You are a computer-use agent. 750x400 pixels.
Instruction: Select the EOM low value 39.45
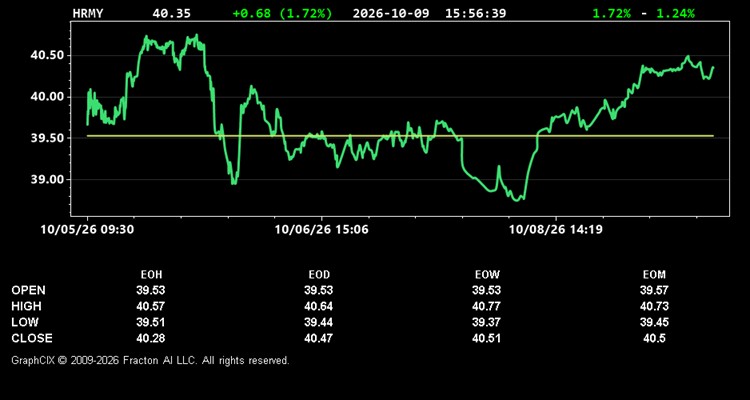coord(654,322)
